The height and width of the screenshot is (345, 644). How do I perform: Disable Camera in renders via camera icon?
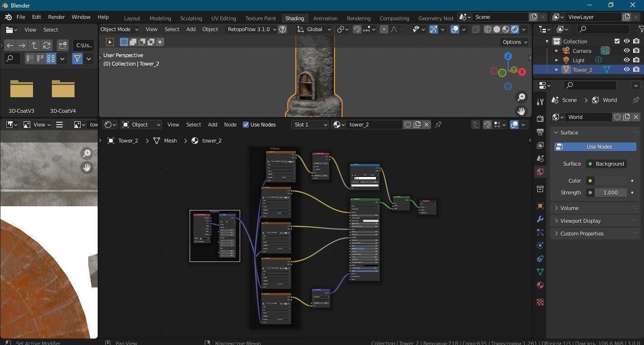636,50
